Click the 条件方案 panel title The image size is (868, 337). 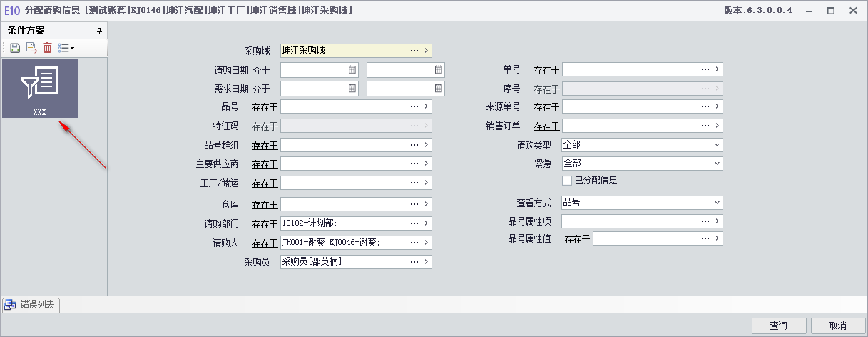pyautogui.click(x=26, y=30)
